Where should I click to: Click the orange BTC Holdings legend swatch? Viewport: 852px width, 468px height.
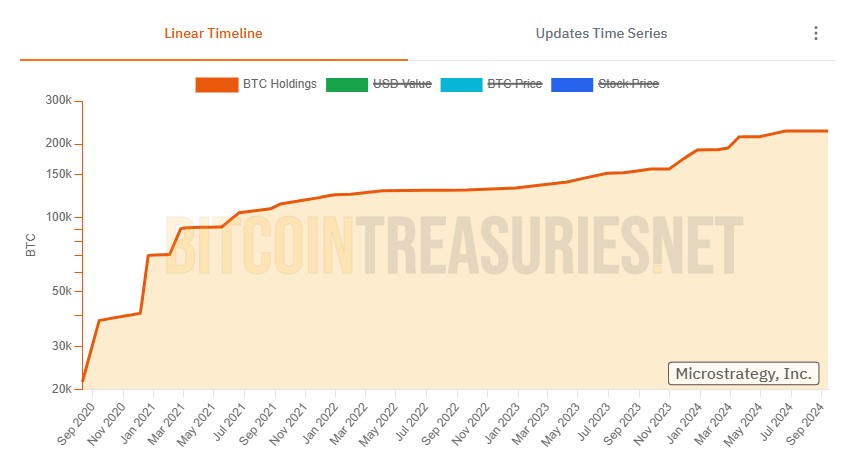click(x=215, y=84)
